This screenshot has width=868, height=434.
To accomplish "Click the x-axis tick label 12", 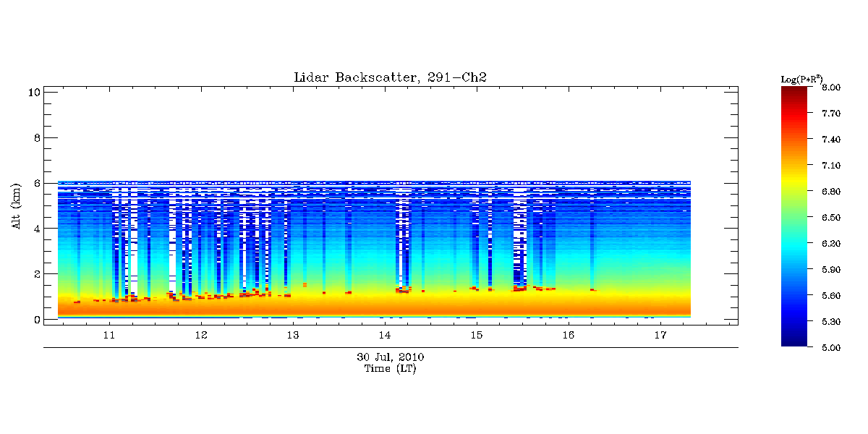I will point(201,336).
